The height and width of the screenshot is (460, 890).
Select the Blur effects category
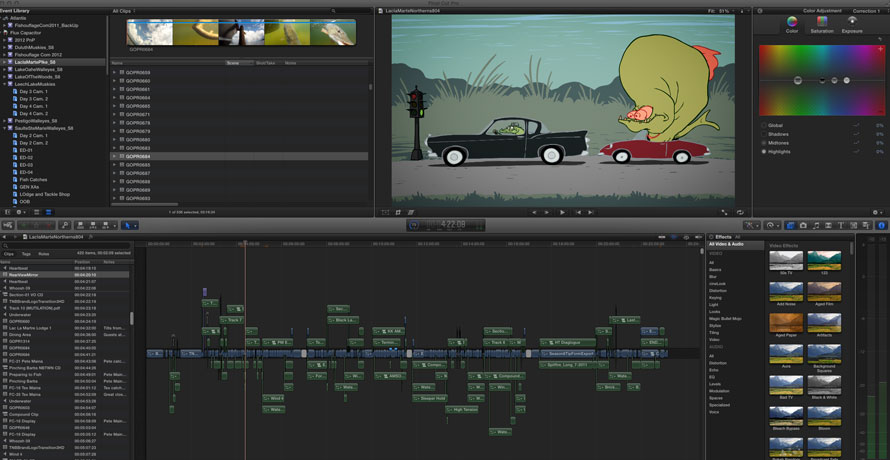[x=713, y=277]
